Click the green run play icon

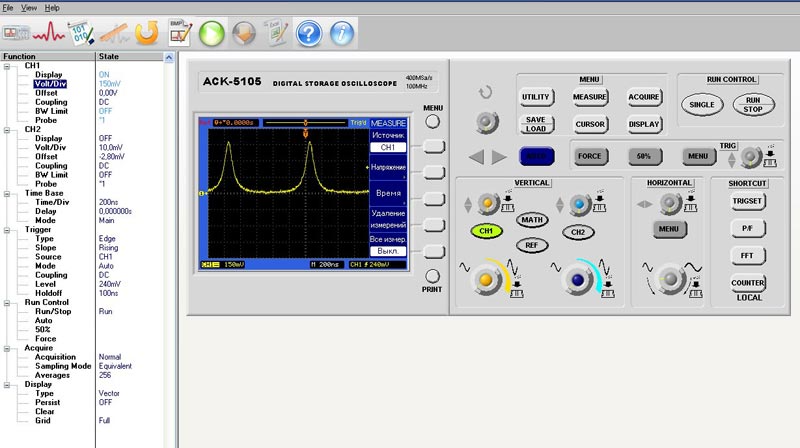(212, 34)
